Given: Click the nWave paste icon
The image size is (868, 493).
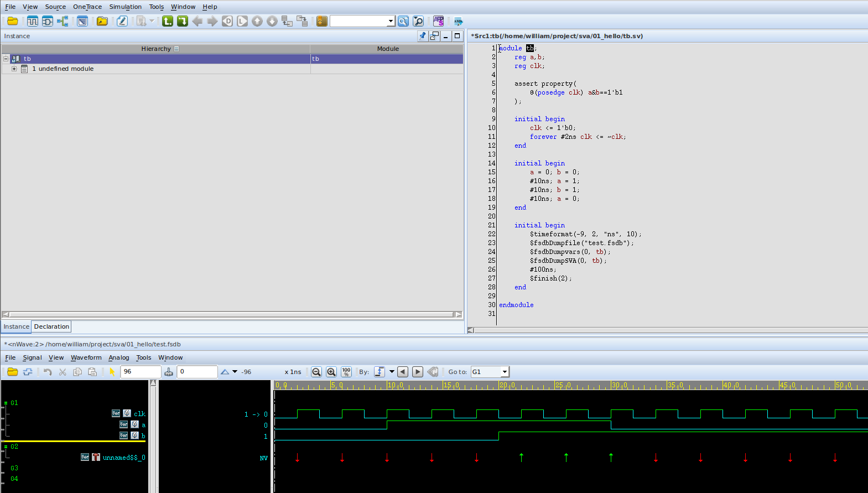Looking at the screenshot, I should pos(92,372).
